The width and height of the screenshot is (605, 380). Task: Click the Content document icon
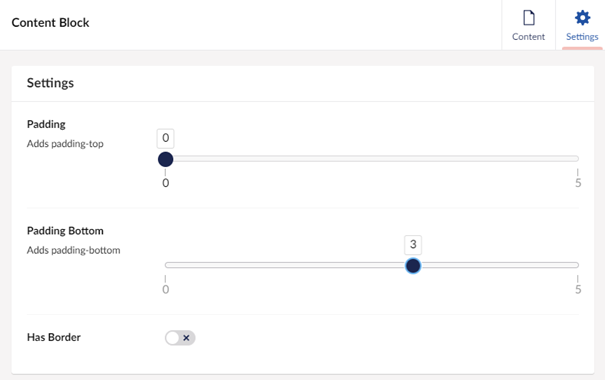pyautogui.click(x=529, y=18)
